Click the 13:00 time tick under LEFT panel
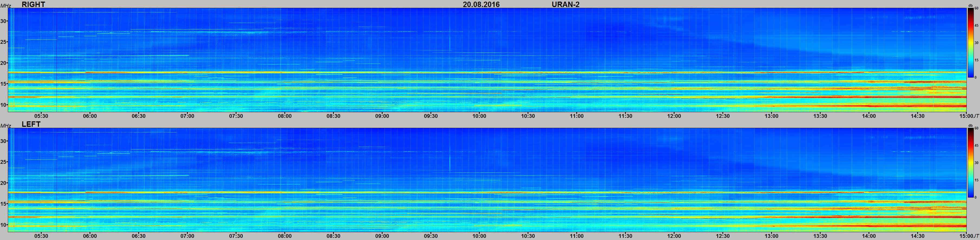The width and height of the screenshot is (980, 240). coord(771,236)
